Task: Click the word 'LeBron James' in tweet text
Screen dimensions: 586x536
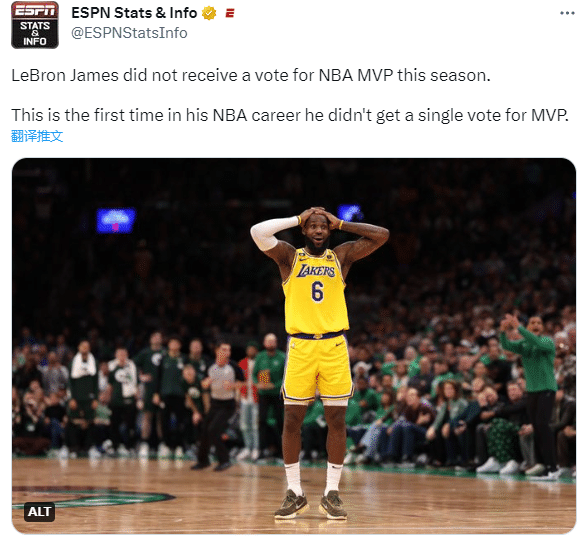Action: pyautogui.click(x=65, y=76)
